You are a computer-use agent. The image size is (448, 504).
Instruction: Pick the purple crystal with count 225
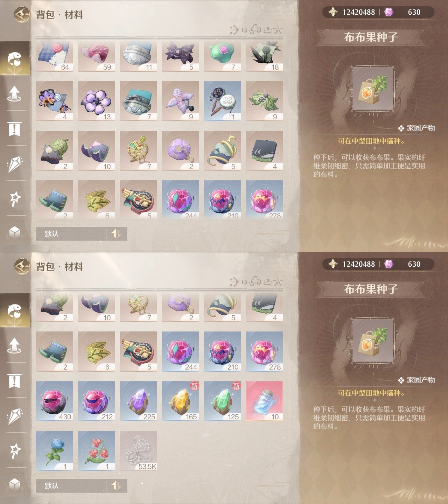[138, 401]
